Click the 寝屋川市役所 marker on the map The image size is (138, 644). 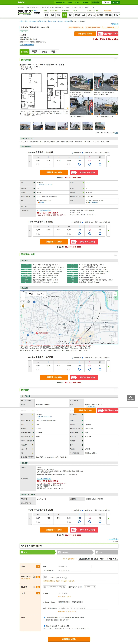113,327
